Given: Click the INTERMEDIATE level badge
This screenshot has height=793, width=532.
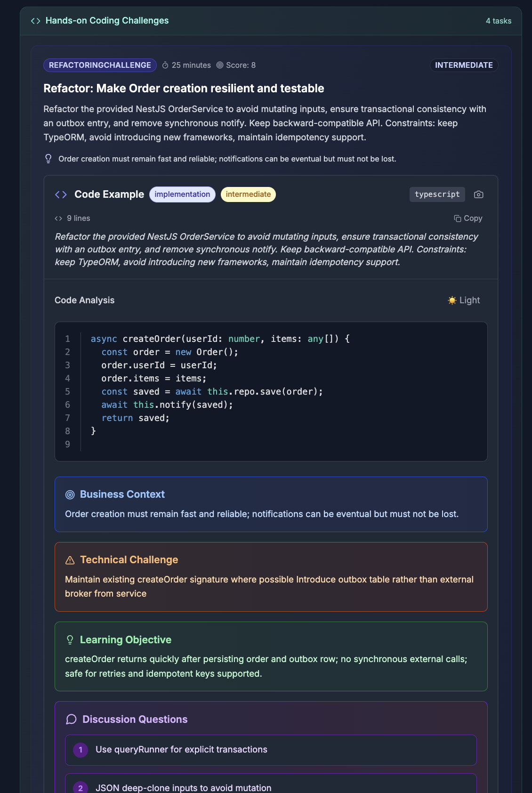Looking at the screenshot, I should click(x=463, y=65).
